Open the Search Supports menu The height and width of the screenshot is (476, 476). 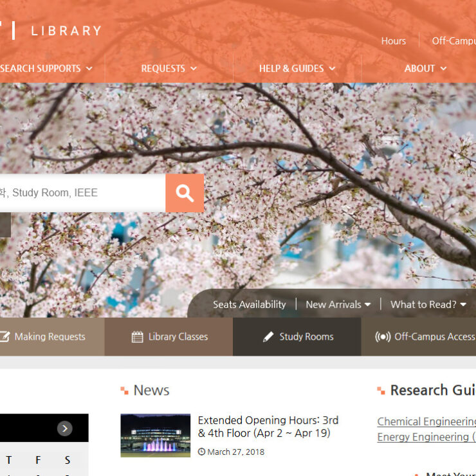[x=45, y=69]
